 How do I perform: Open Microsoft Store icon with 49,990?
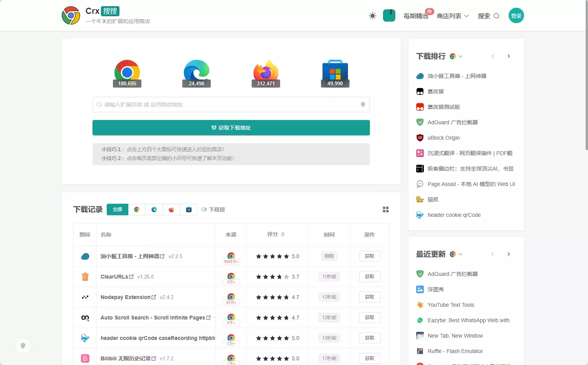(x=335, y=73)
